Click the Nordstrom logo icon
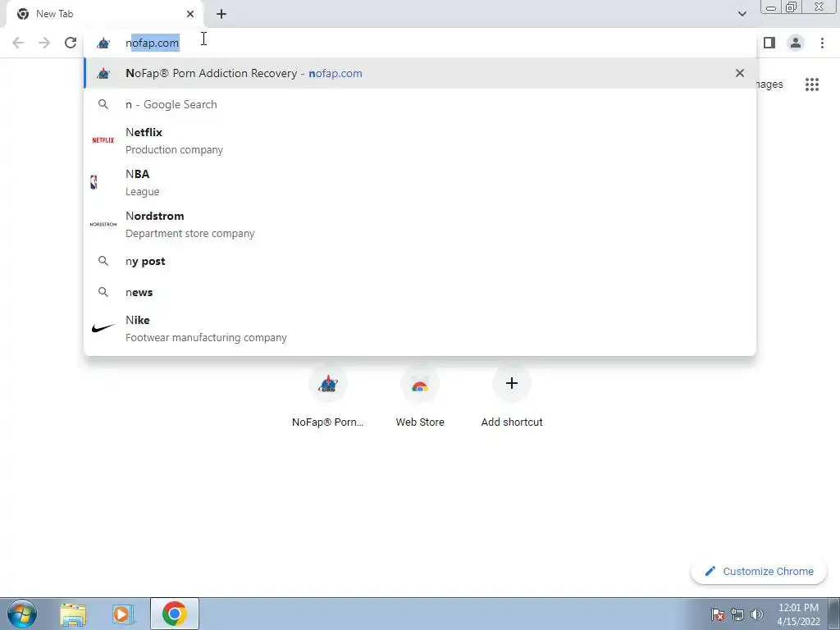This screenshot has height=630, width=840. coord(103,224)
